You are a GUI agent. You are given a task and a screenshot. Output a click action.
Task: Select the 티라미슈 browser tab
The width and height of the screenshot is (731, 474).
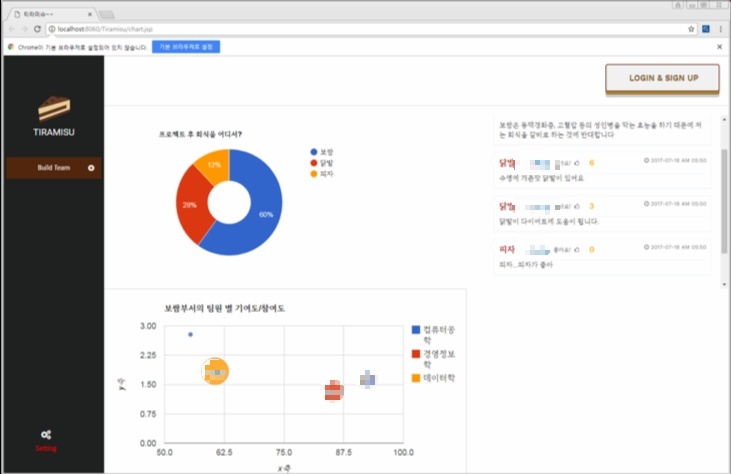50,14
